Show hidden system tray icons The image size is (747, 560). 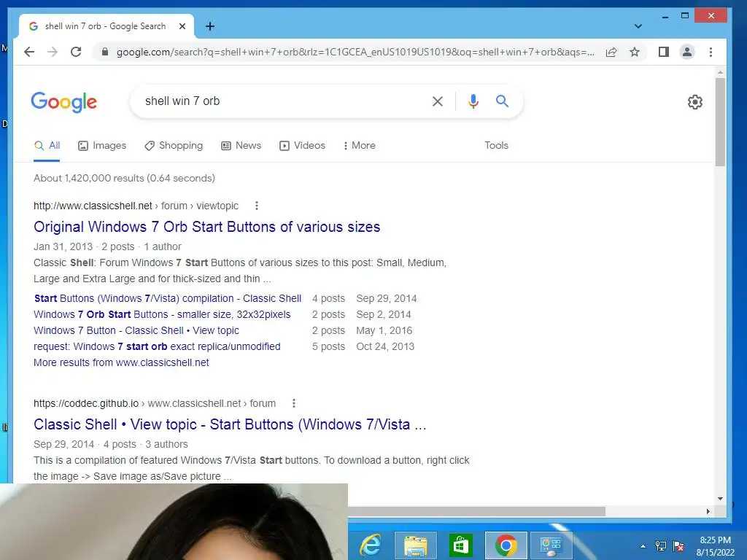coord(643,546)
